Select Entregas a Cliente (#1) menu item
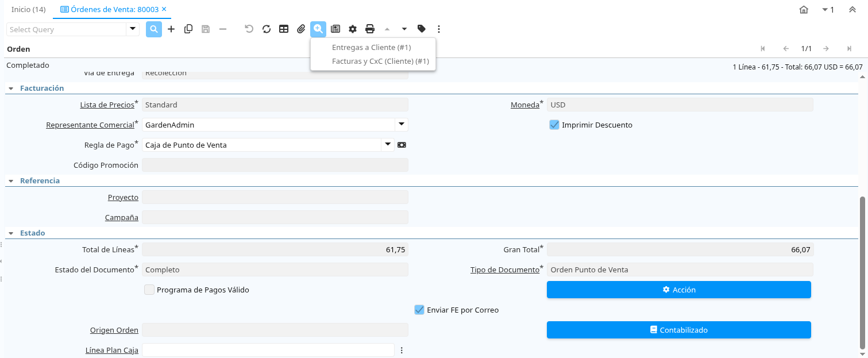The width and height of the screenshot is (868, 358). (x=372, y=47)
